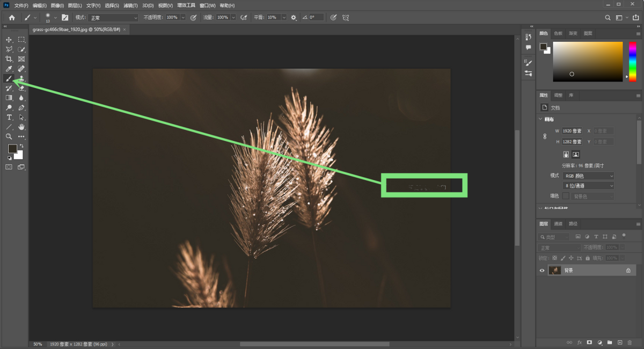Click the trash icon in Layers panel
The height and width of the screenshot is (349, 644).
pyautogui.click(x=630, y=342)
